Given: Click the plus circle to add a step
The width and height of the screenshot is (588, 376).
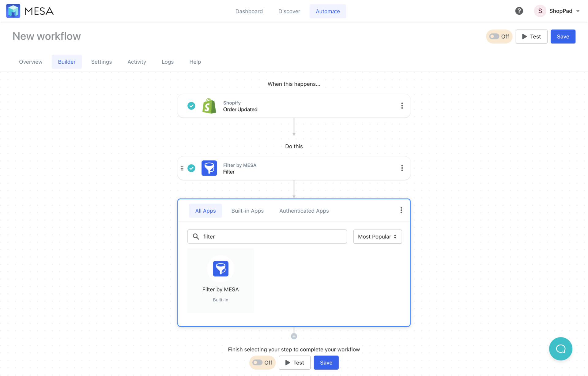Looking at the screenshot, I should (x=294, y=336).
